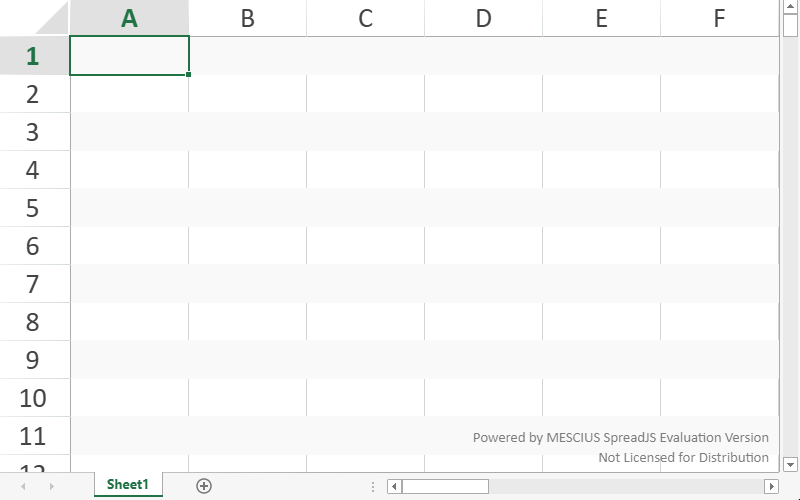The image size is (800, 500).
Task: Select cell A1
Action: click(129, 56)
